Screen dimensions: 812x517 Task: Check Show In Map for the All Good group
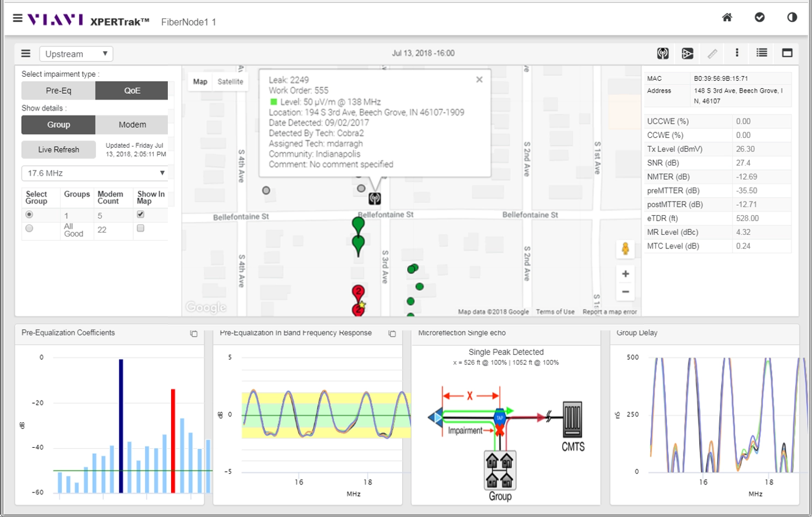[141, 228]
